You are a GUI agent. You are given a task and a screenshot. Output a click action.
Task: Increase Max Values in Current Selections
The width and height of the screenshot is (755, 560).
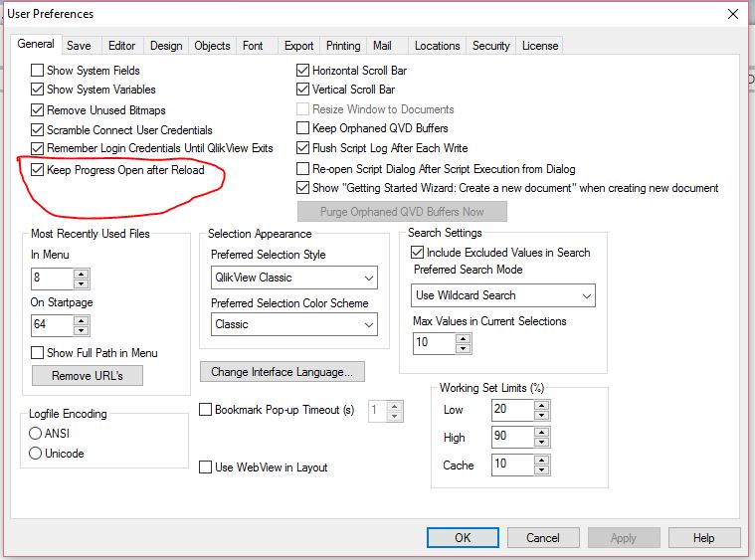click(463, 338)
